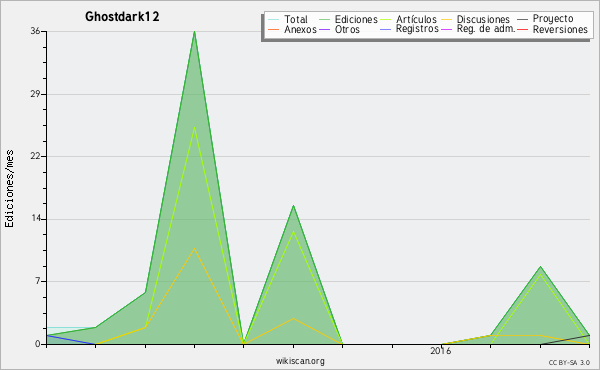Click the Reg. de adm. legend label
Image resolution: width=600 pixels, height=370 pixels.
pyautogui.click(x=486, y=29)
